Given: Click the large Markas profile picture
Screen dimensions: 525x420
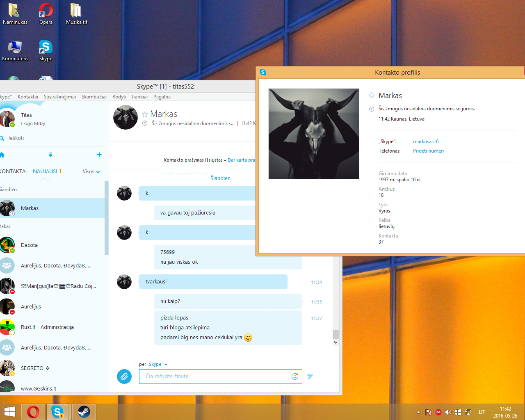Looking at the screenshot, I should (314, 134).
